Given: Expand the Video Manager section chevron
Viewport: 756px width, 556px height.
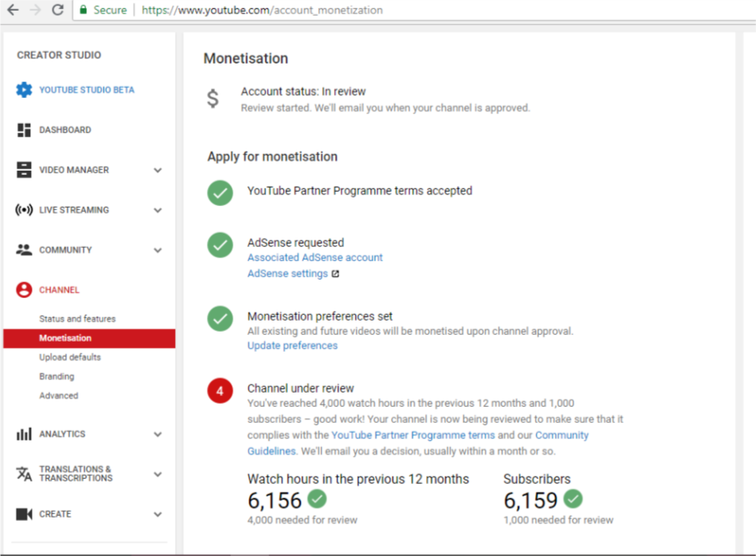Looking at the screenshot, I should click(x=157, y=170).
